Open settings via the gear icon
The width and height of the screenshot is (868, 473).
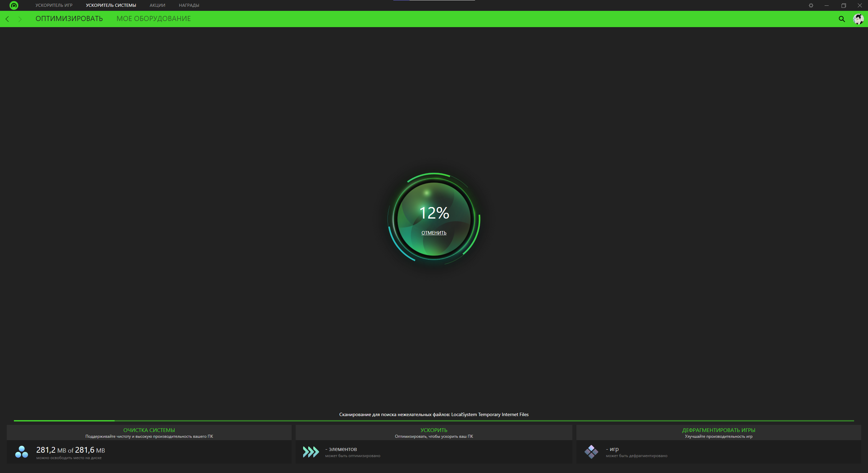(x=811, y=5)
